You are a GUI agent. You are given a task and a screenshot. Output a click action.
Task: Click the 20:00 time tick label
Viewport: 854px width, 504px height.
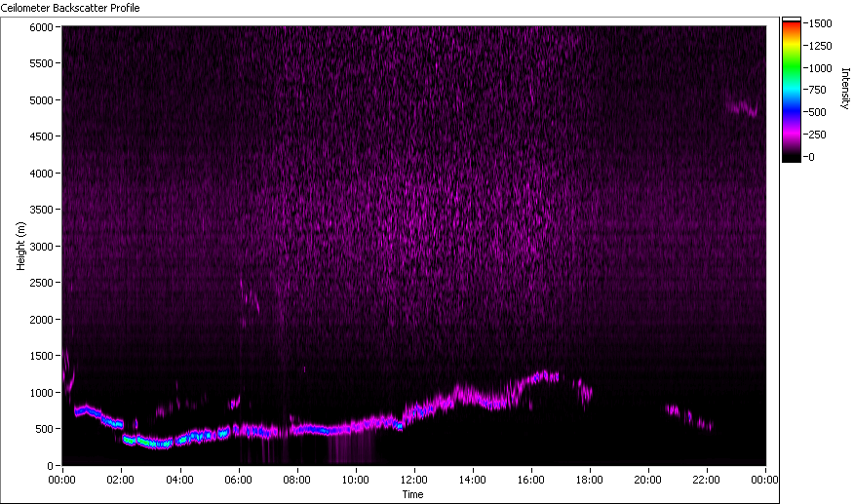(648, 480)
